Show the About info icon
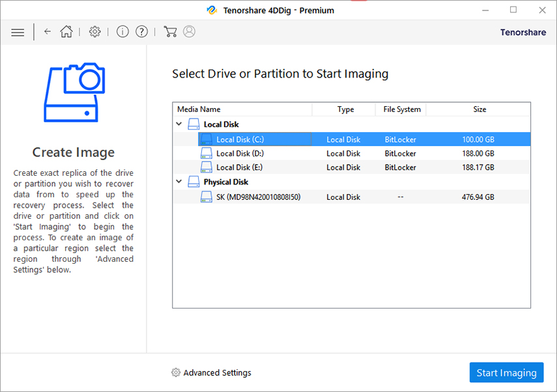This screenshot has height=392, width=557. (122, 32)
